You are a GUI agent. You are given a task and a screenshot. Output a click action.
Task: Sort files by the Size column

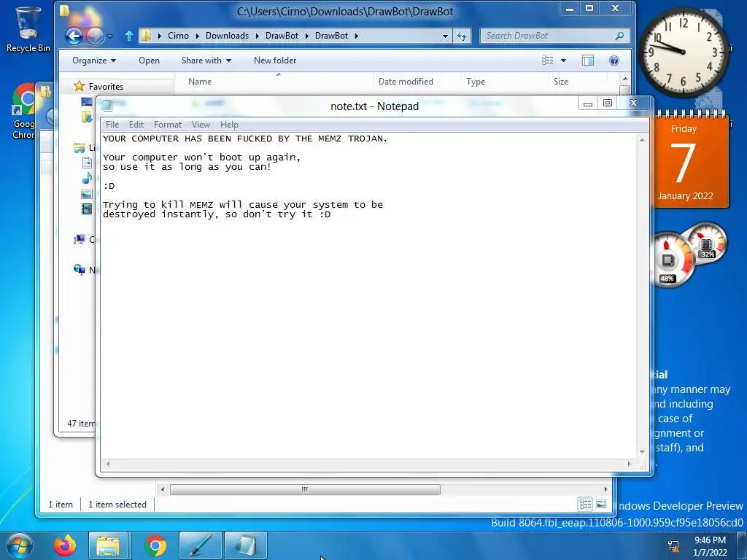point(578,82)
